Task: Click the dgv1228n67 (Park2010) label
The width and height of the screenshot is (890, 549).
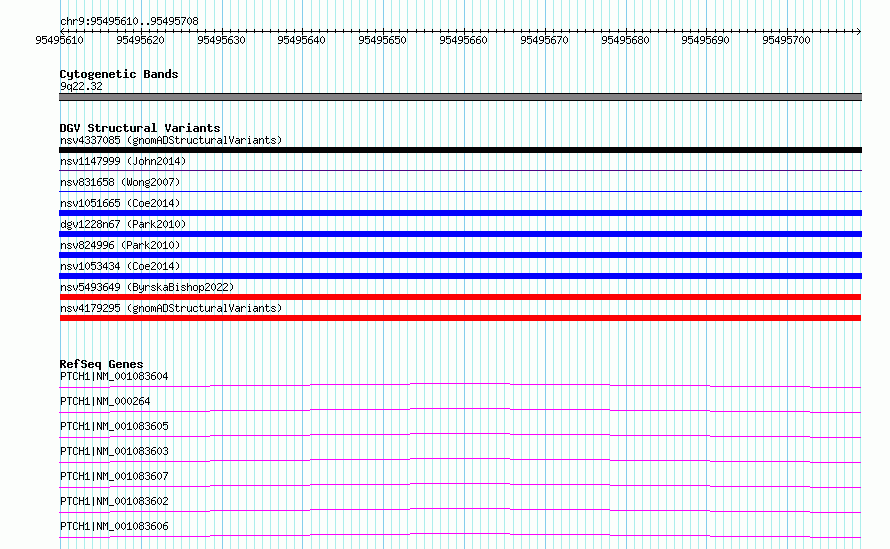Action: [x=123, y=224]
